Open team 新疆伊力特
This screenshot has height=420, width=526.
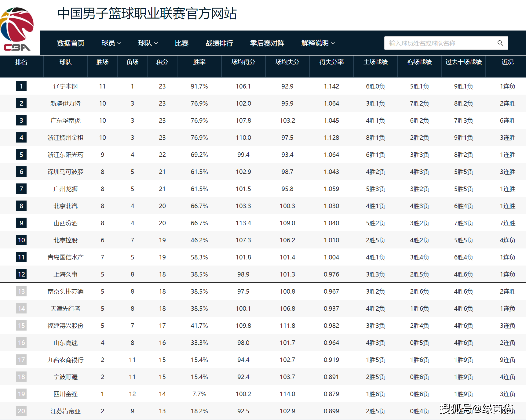tap(65, 103)
